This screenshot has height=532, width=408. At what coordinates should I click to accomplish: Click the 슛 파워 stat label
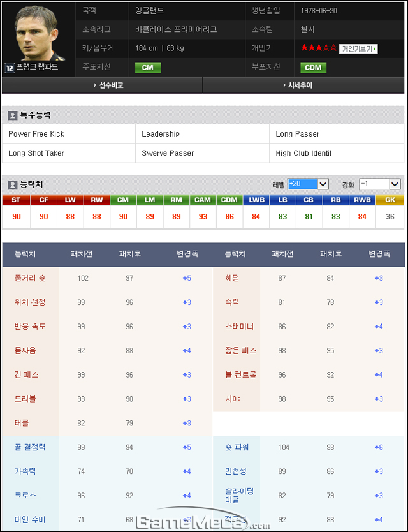click(x=237, y=447)
